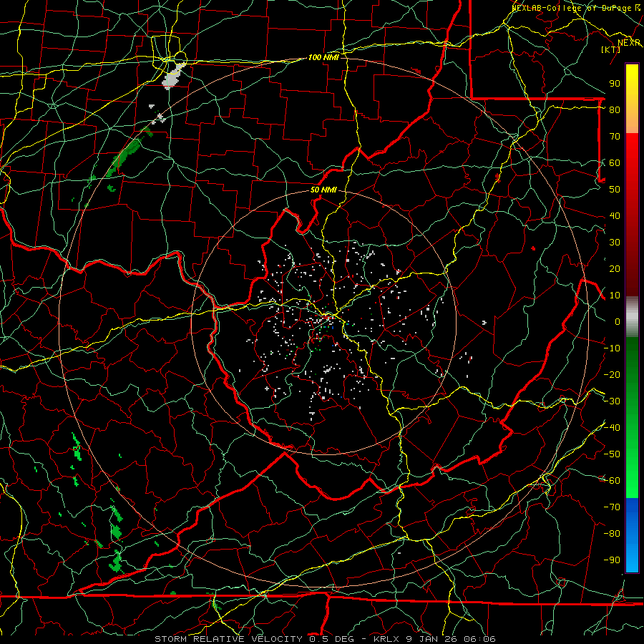
Task: Click the "50 NMI" range ring label
Action: click(323, 190)
